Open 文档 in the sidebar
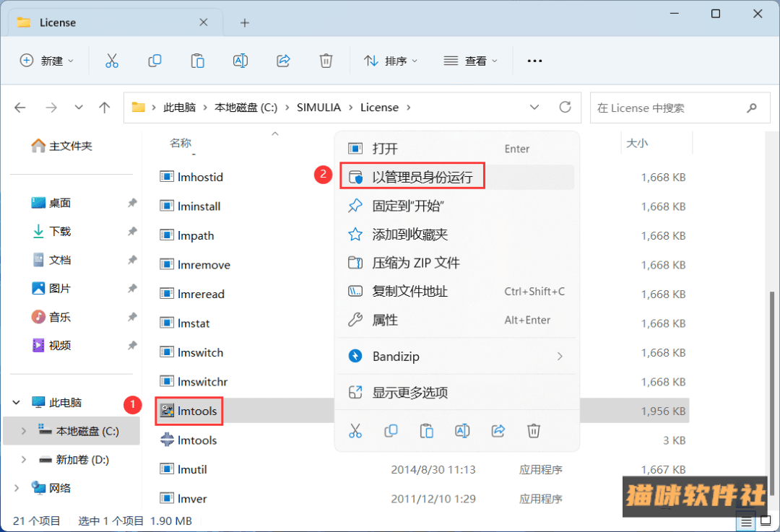 (51, 260)
